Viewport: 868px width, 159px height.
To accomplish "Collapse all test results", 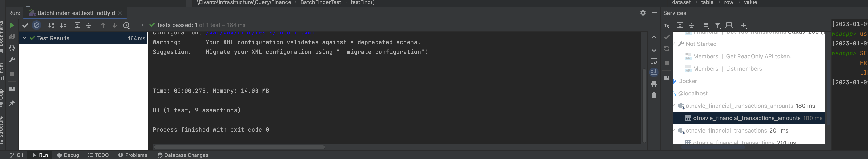I will [x=89, y=25].
